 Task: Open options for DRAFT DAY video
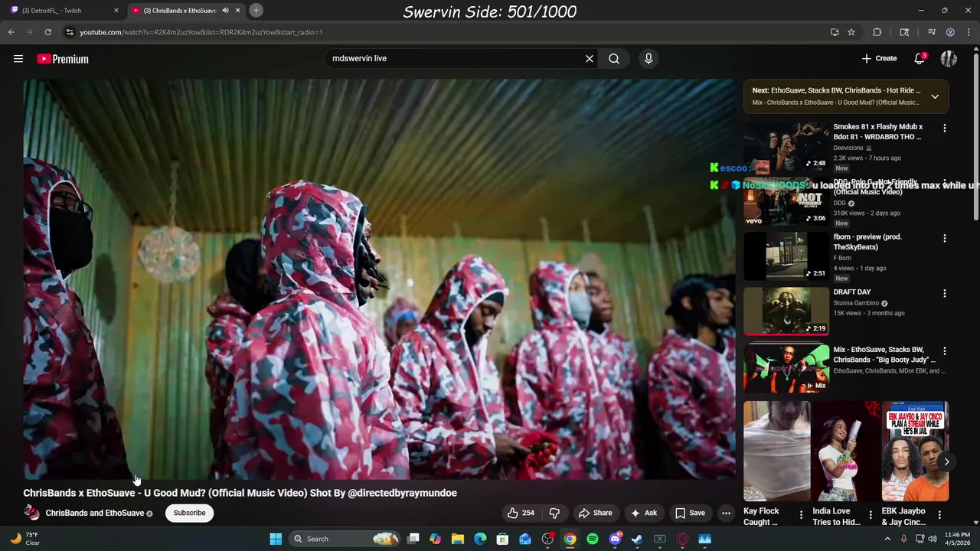(x=945, y=294)
